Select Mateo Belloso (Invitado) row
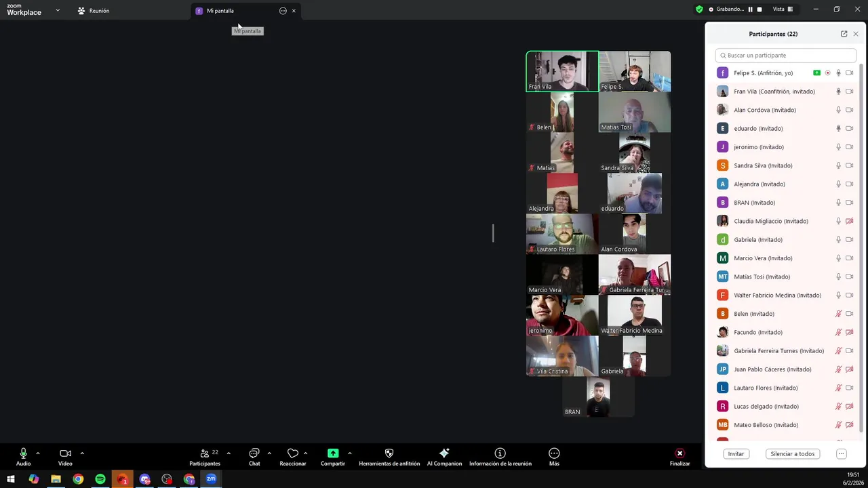The width and height of the screenshot is (868, 488). pyautogui.click(x=785, y=425)
